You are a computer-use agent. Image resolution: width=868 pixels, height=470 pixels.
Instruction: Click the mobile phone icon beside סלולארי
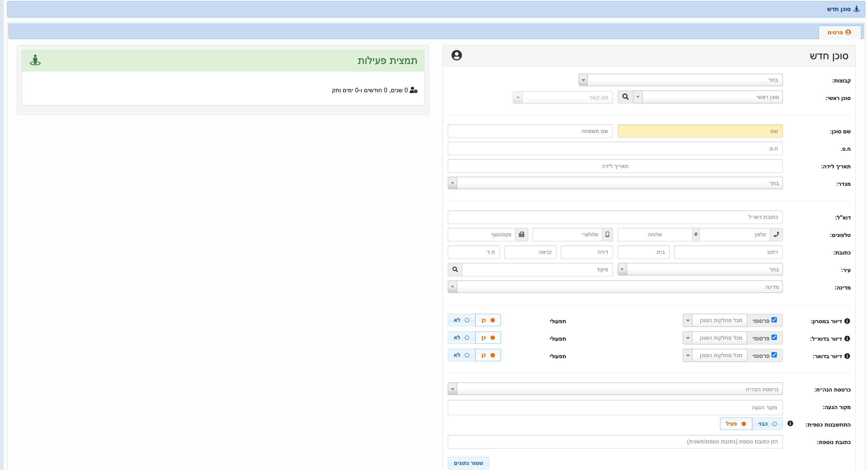(607, 235)
